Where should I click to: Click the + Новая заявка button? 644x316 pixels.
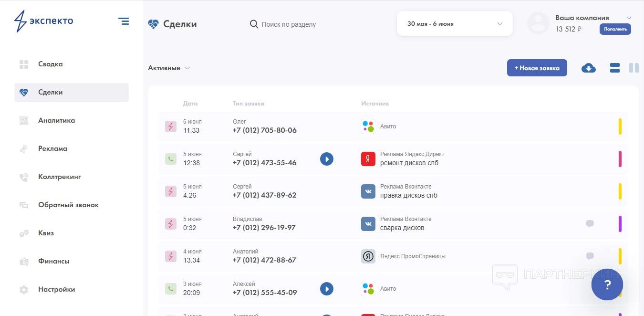[537, 68]
